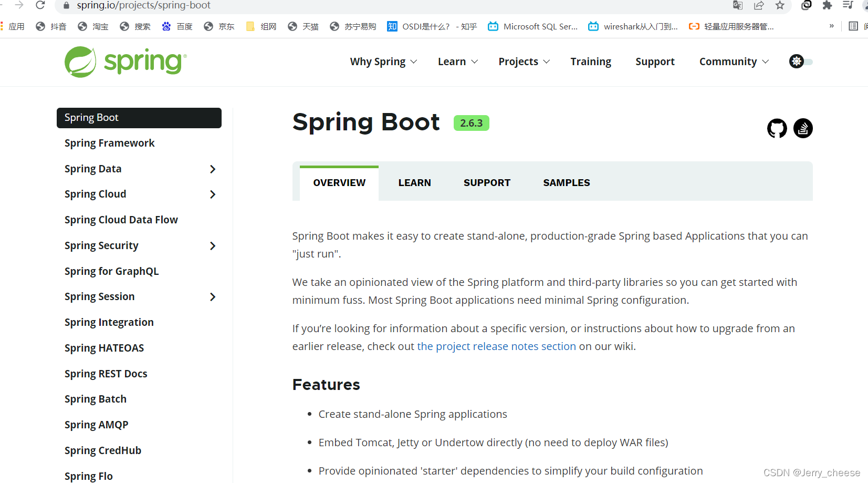Screen dimensions: 868x483
Task: Reload the page with browser refresh icon
Action: click(40, 5)
